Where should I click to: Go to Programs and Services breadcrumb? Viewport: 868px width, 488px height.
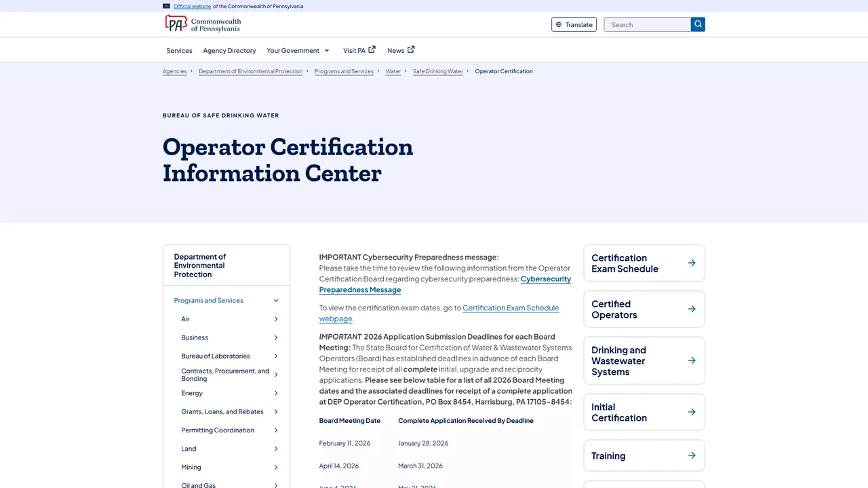pos(344,71)
